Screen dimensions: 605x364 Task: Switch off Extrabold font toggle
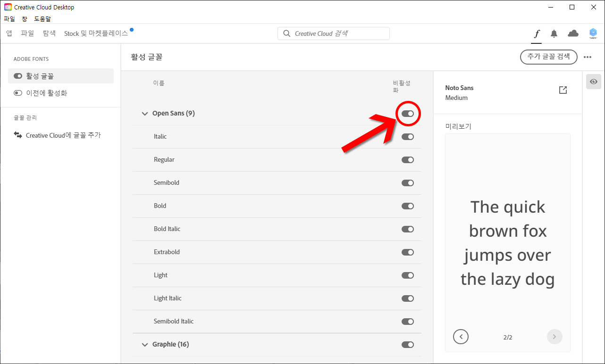pos(408,252)
